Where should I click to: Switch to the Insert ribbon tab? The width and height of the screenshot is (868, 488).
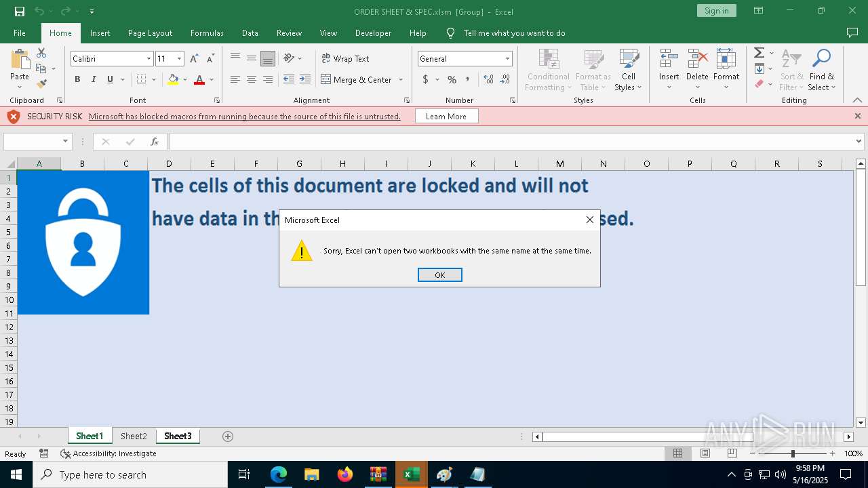100,33
